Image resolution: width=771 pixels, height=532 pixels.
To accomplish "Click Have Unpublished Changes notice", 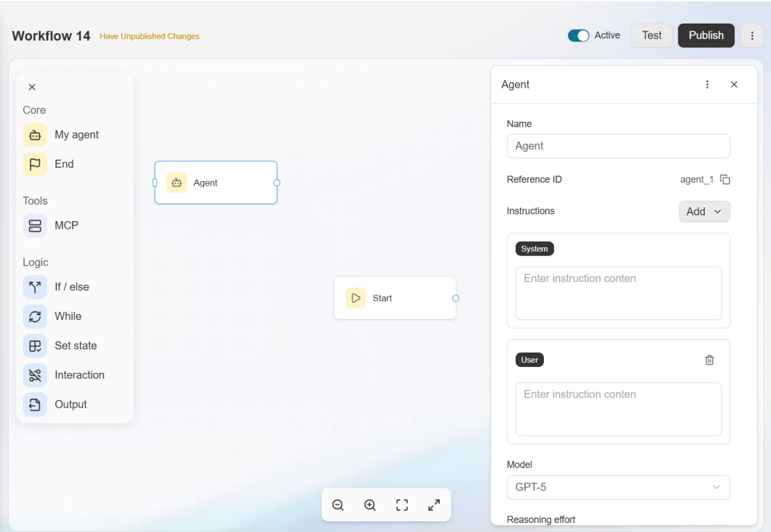I will (x=149, y=36).
